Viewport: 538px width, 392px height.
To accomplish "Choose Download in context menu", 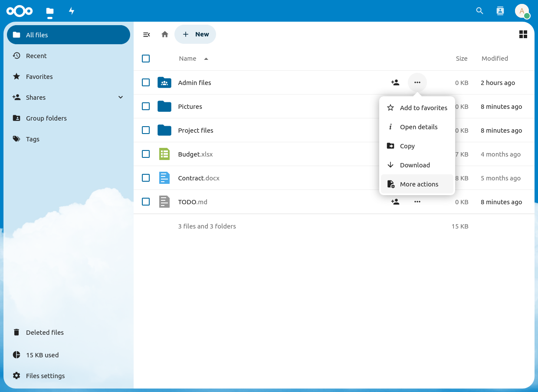I will pyautogui.click(x=417, y=165).
